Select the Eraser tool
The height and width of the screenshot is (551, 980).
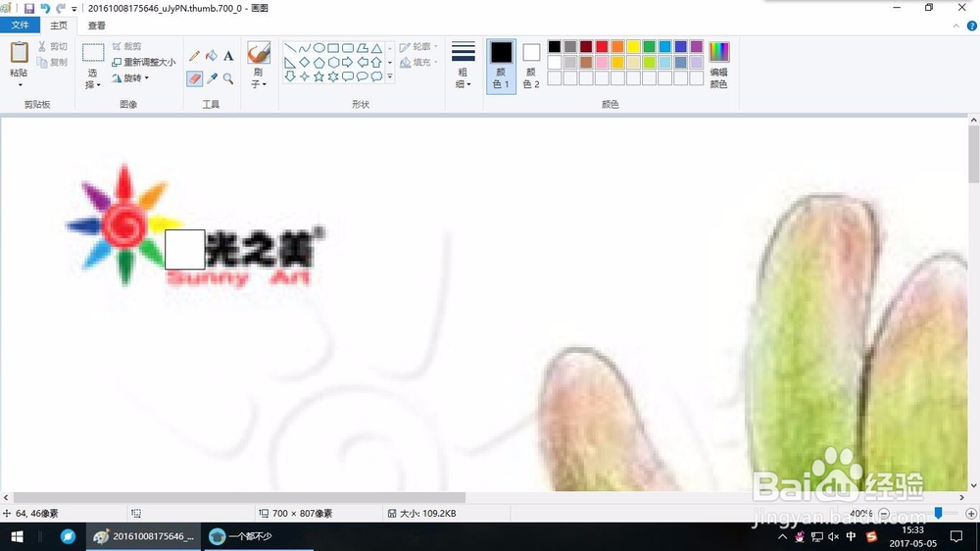click(194, 78)
